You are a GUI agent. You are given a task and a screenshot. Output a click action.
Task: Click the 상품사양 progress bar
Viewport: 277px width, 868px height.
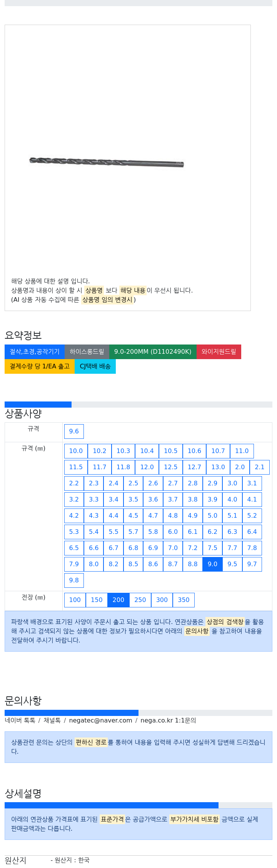(138, 405)
